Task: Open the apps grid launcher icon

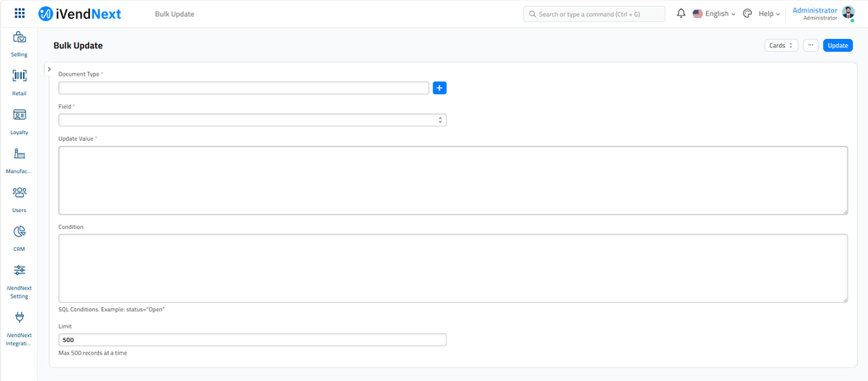Action: [19, 14]
